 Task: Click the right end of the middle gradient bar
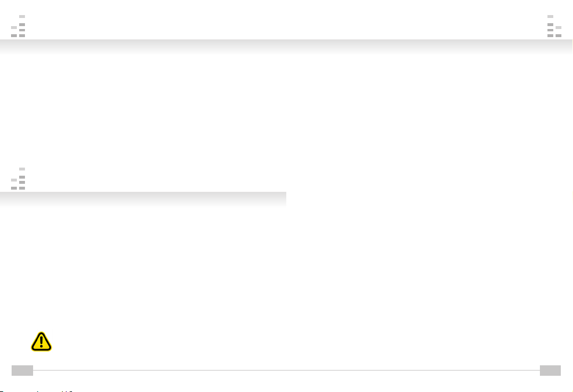point(284,199)
